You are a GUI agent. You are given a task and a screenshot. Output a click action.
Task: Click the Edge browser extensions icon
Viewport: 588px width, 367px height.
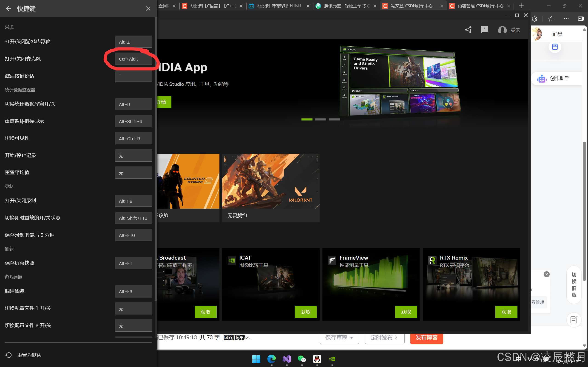[x=534, y=19]
